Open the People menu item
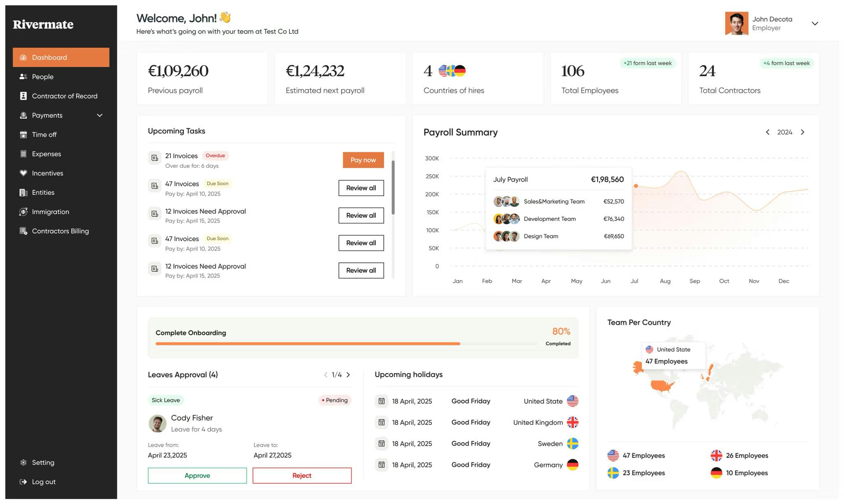Image resolution: width=844 pixels, height=504 pixels. point(43,77)
